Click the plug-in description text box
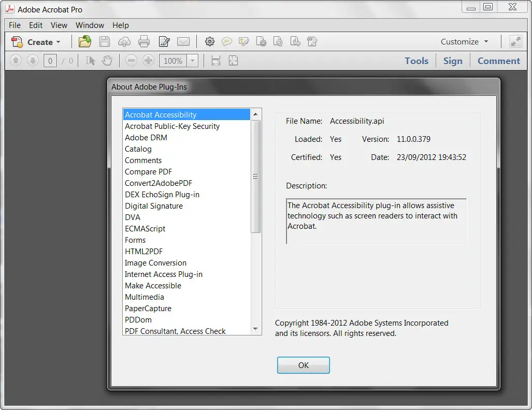The width and height of the screenshot is (532, 410). (376, 221)
